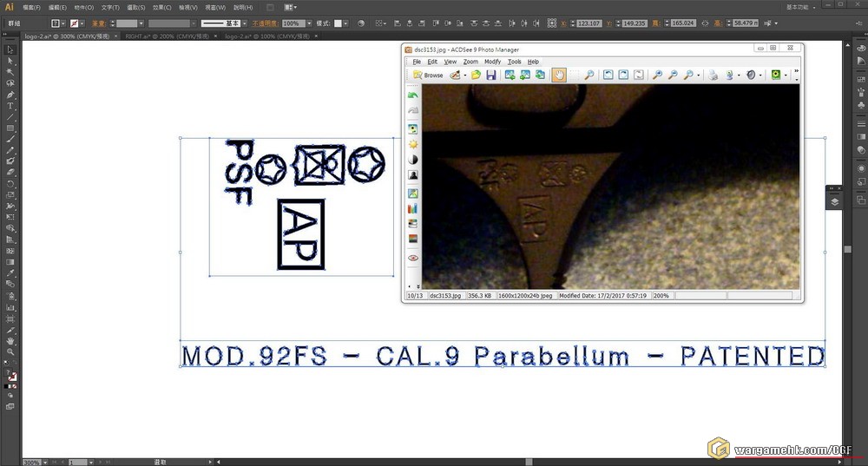
Task: Click the Save floppy disk icon in ACDSee
Action: (491, 75)
